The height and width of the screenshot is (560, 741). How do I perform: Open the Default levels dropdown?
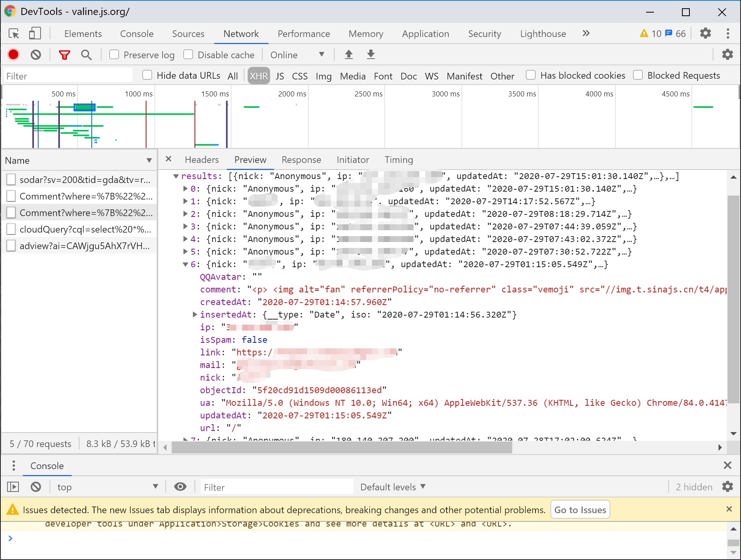[x=393, y=487]
